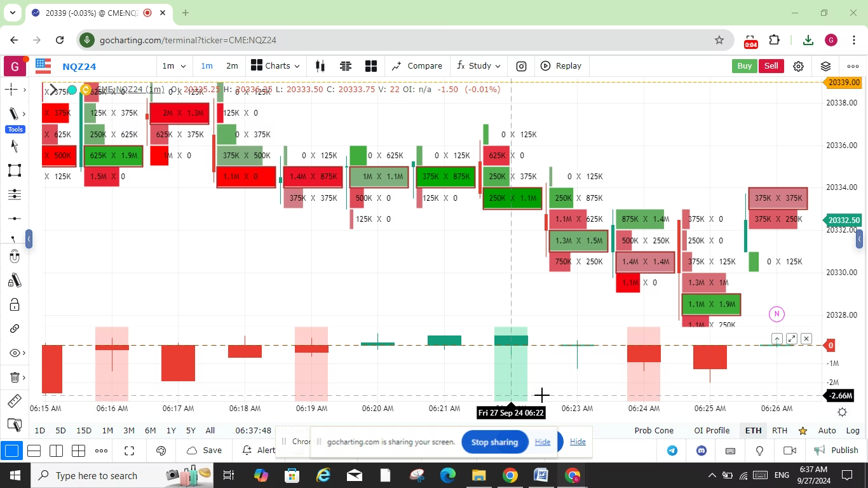Viewport: 868px width, 488px height.
Task: Switch session from ETH to RTH
Action: 780,430
